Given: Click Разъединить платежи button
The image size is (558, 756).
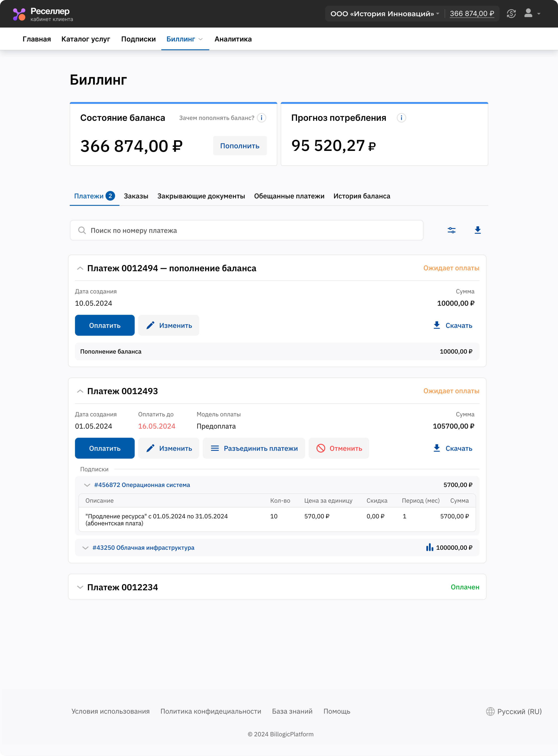Looking at the screenshot, I should [x=254, y=448].
